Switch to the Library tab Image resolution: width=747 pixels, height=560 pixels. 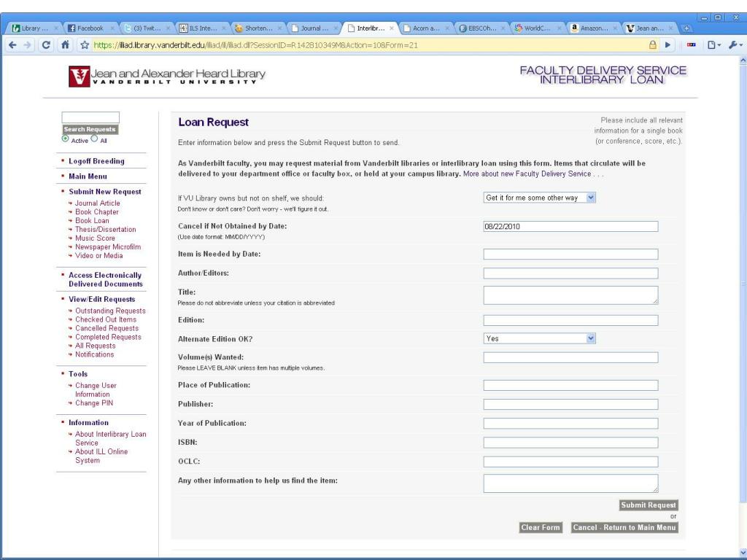34,28
